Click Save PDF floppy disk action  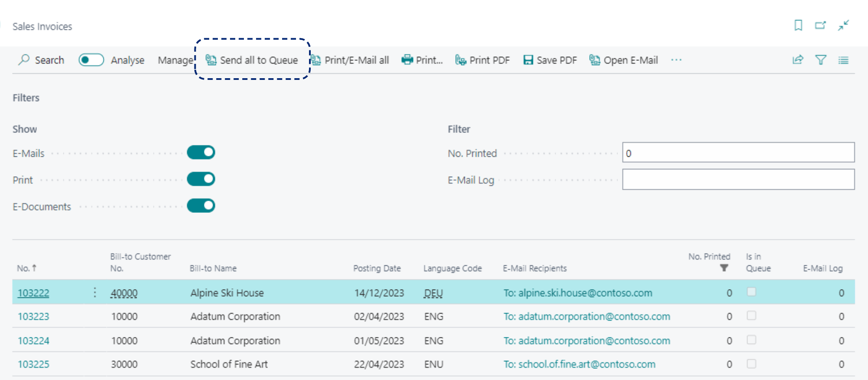(550, 60)
